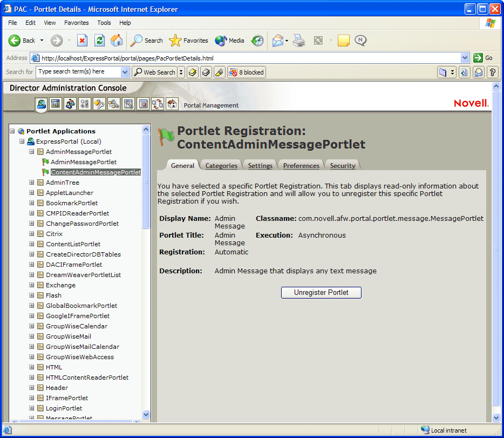
Task: Click the Novell logo
Action: coord(471,103)
